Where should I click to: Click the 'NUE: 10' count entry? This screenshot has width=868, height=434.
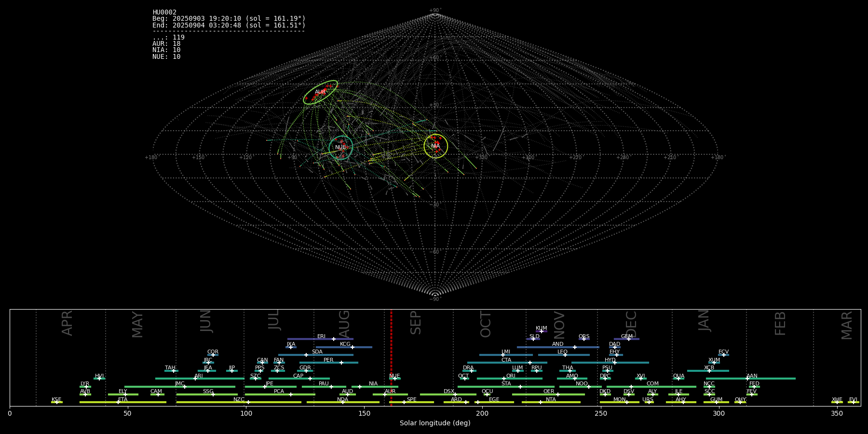click(x=166, y=56)
